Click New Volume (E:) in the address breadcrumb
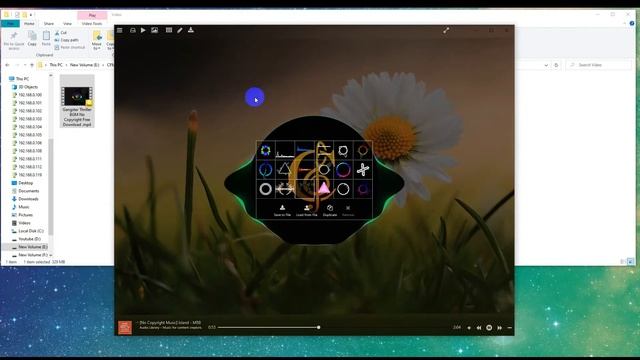 click(x=84, y=65)
